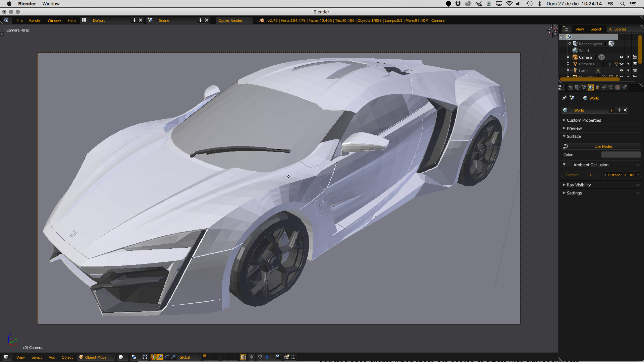Open the Texture checkerboard properties tab
Viewport: 644px width, 362px height.
point(618,87)
